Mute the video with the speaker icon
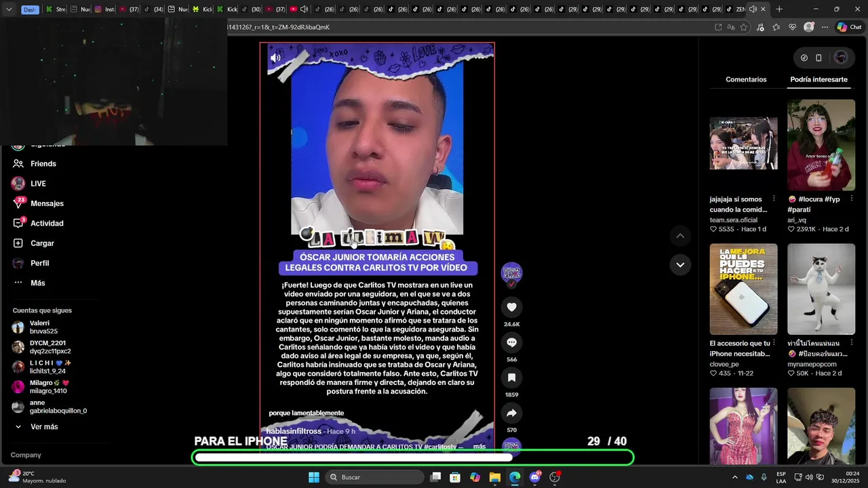 (x=275, y=58)
